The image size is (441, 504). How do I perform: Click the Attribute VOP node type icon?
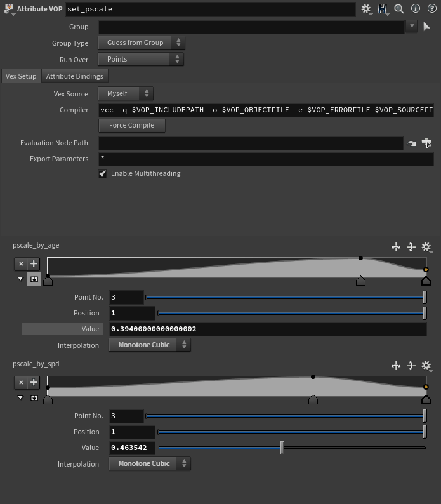[x=8, y=9]
